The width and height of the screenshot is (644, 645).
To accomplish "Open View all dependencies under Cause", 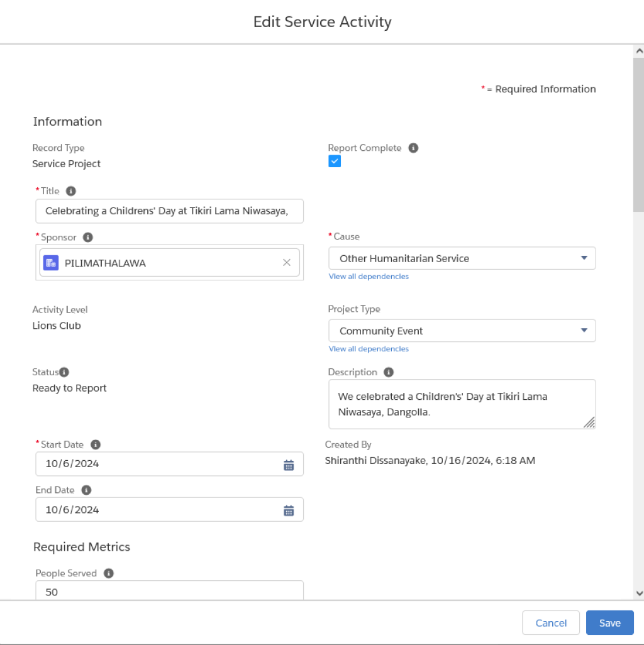I will (369, 277).
